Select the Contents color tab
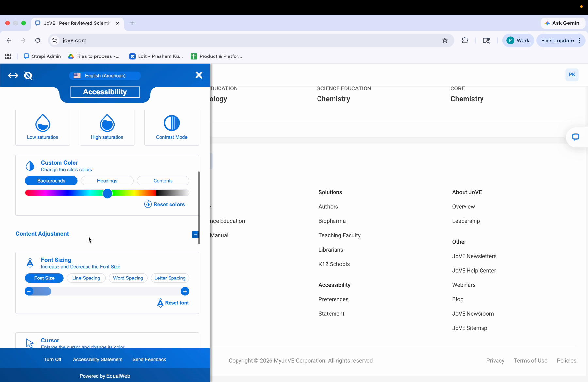Viewport: 588px width, 382px height. (163, 181)
